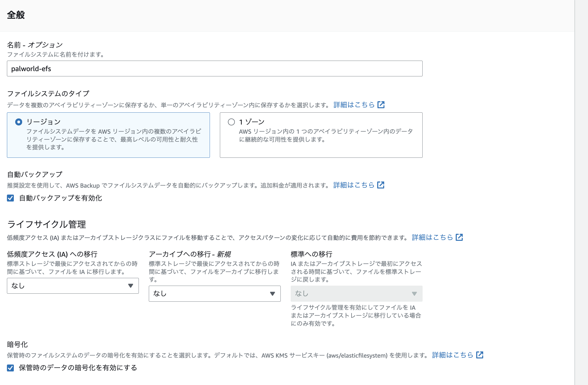Select the リージョン radio button

pos(19,122)
